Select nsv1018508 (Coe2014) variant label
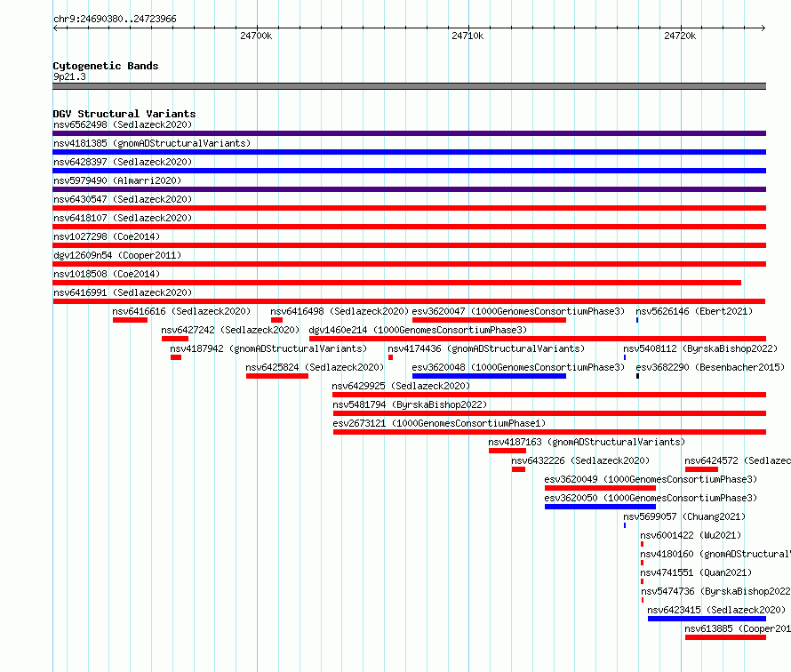791x672 pixels. pos(107,274)
